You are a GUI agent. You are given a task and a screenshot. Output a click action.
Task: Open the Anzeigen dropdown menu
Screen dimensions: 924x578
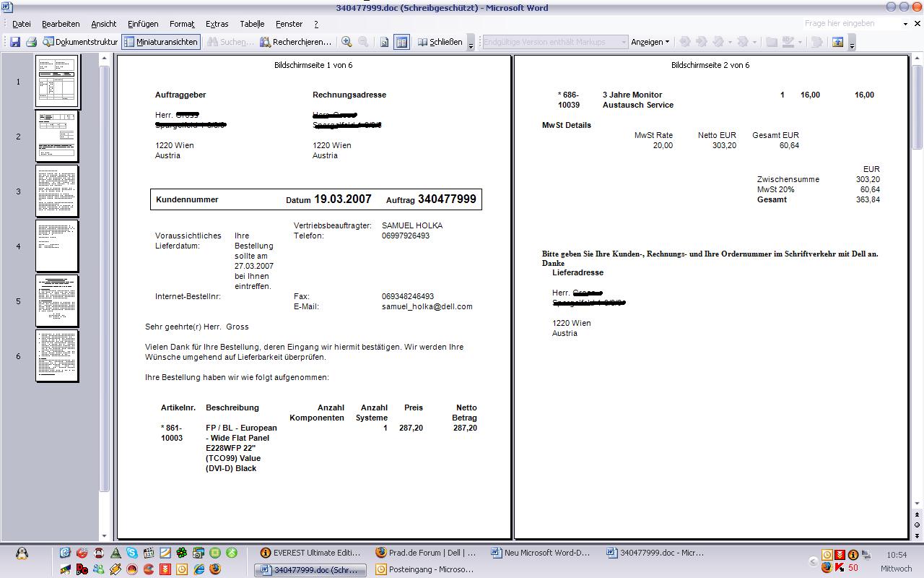650,42
